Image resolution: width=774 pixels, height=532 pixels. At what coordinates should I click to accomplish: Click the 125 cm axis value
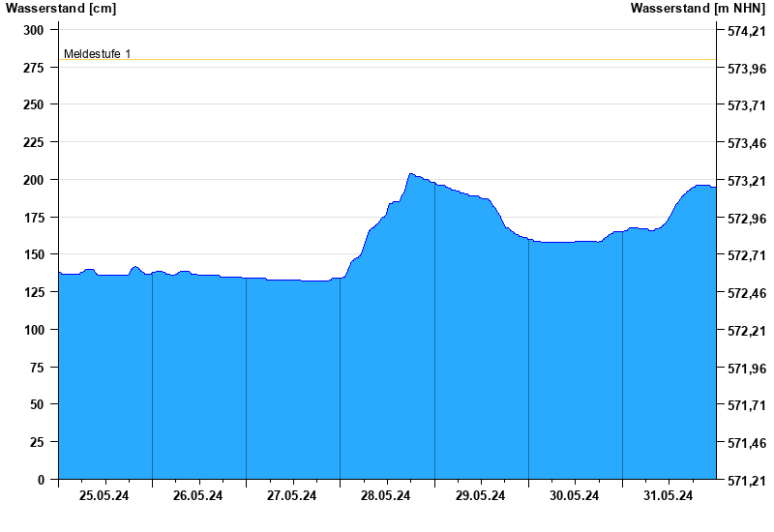(34, 292)
